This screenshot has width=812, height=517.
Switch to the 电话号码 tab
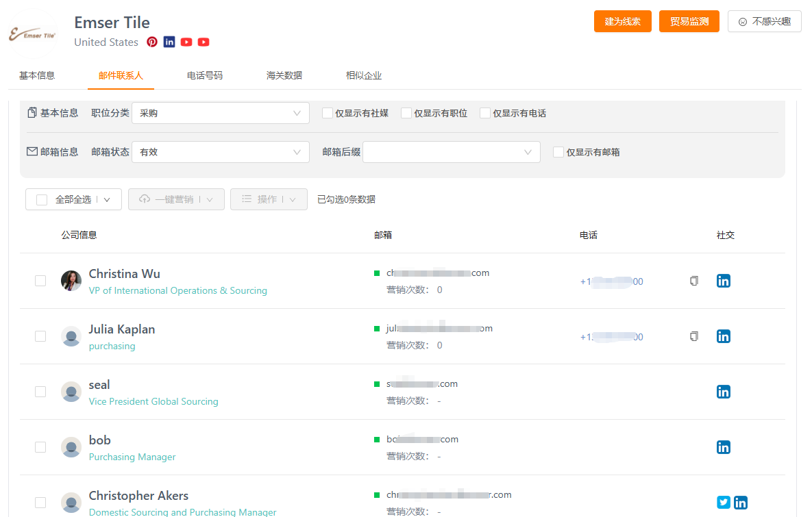click(x=205, y=75)
